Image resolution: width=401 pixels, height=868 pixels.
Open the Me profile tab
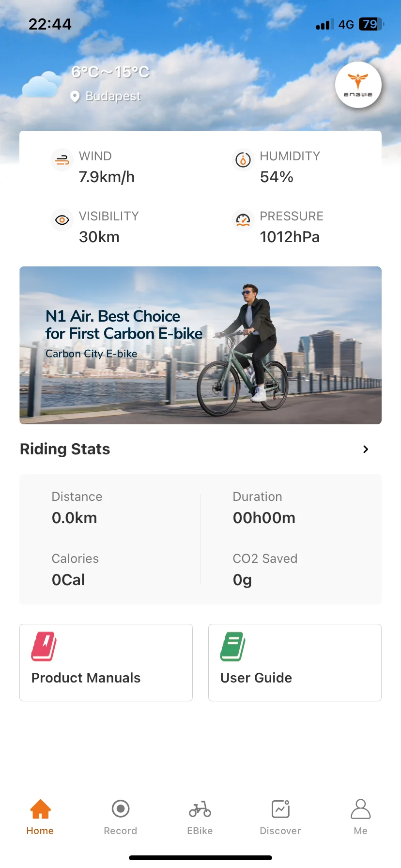coord(360,817)
